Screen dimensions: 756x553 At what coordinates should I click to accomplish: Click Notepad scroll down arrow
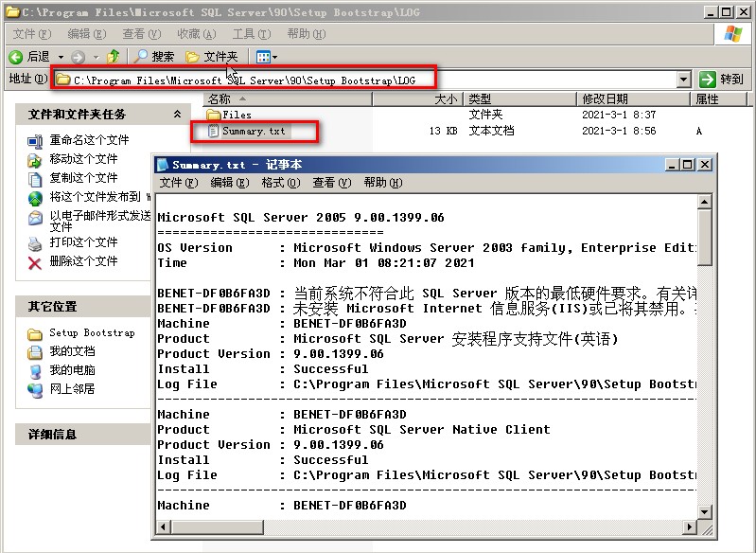(704, 512)
